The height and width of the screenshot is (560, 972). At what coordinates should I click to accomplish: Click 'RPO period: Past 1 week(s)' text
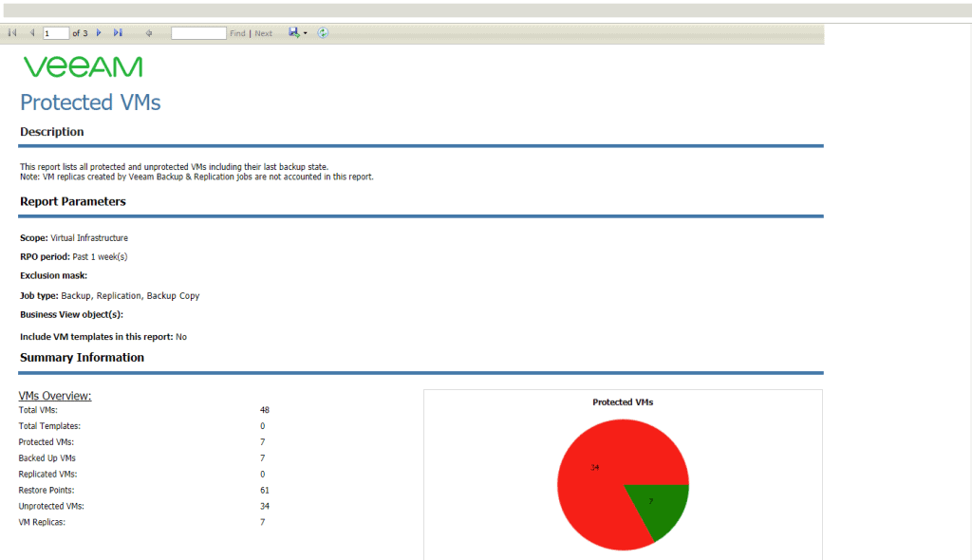tap(73, 256)
